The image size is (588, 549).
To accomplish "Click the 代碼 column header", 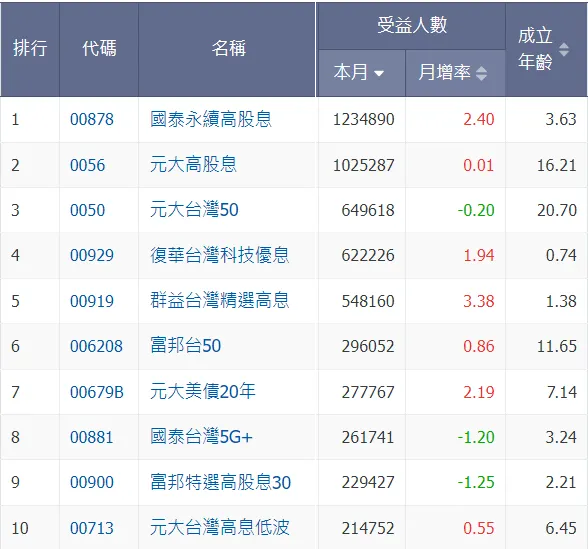I will (x=99, y=49).
